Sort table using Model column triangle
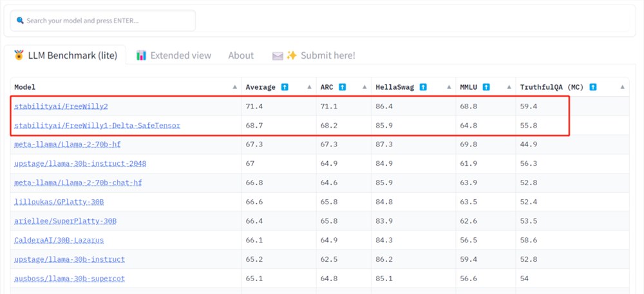This screenshot has height=294, width=644. 234,87
